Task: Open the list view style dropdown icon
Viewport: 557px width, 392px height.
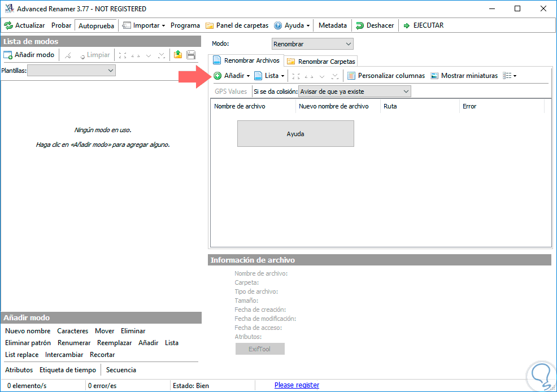Action: [x=510, y=76]
